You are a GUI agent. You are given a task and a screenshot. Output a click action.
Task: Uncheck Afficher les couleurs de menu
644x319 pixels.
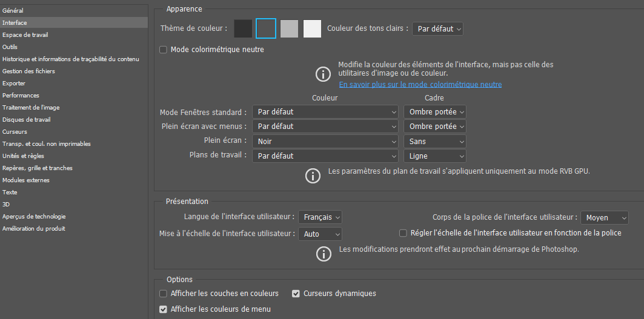pos(163,309)
